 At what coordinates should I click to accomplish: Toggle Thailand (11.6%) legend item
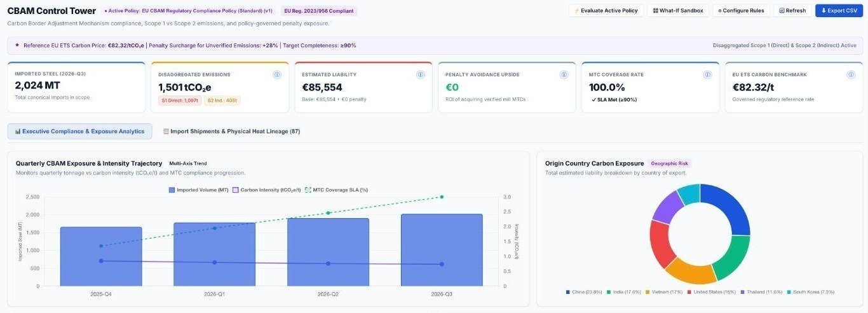click(761, 292)
